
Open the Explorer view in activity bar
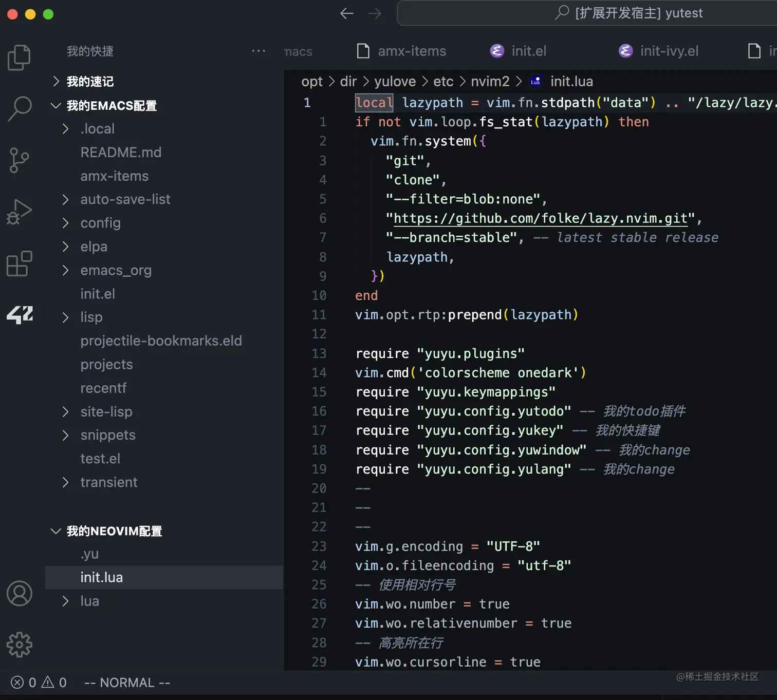[x=20, y=58]
